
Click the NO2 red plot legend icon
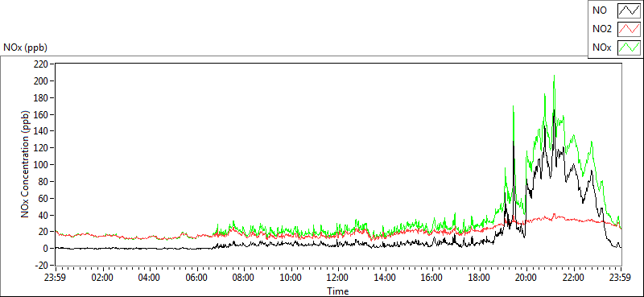(x=630, y=29)
